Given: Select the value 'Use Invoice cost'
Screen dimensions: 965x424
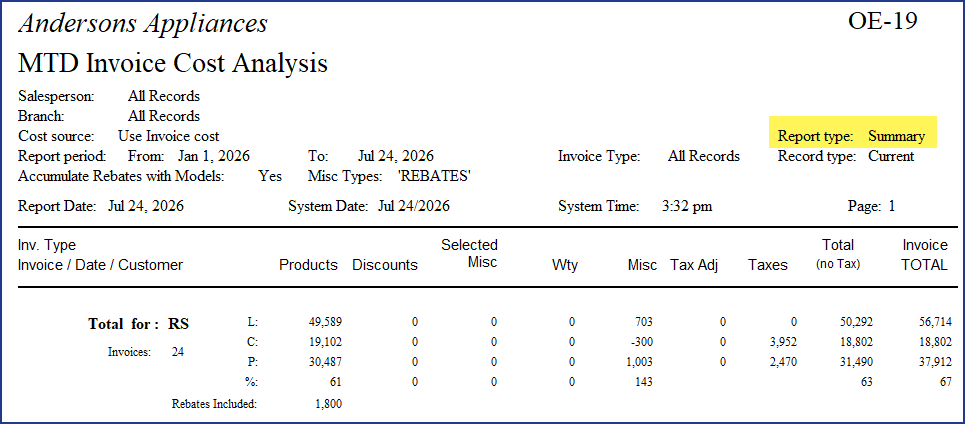Looking at the screenshot, I should (169, 136).
